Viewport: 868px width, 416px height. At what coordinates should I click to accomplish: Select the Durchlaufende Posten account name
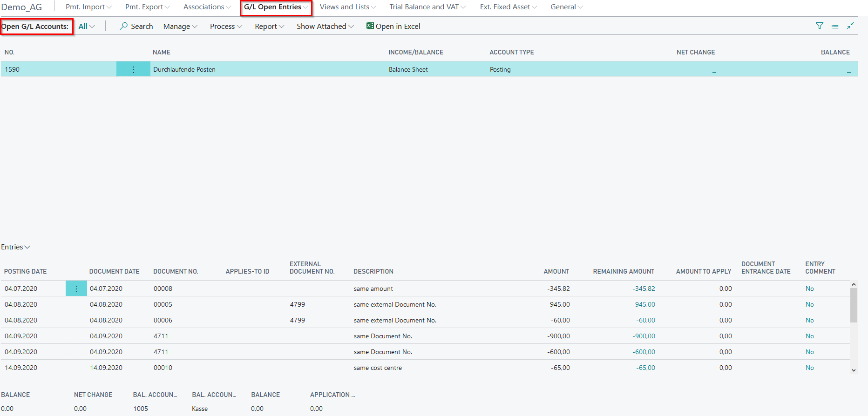184,69
